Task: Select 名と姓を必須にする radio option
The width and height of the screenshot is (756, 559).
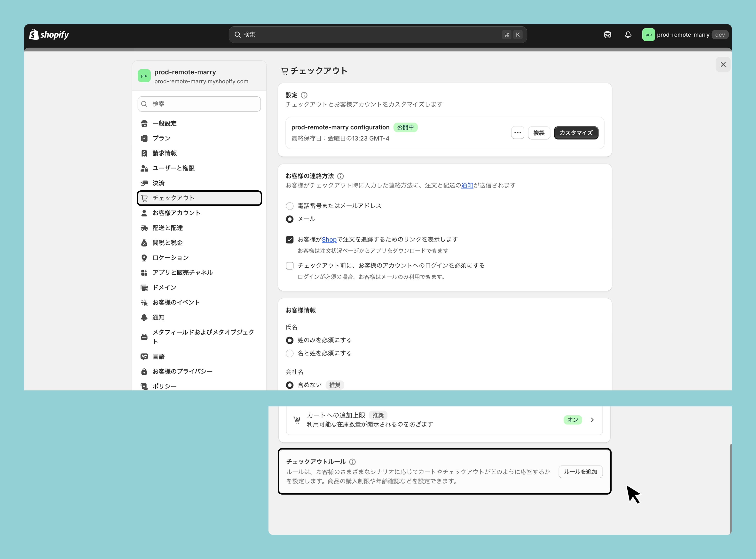Action: click(290, 353)
